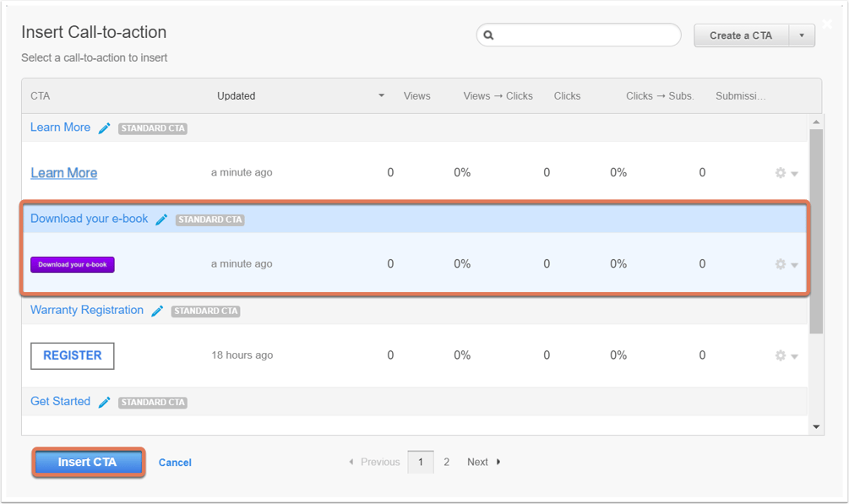Select page 1 in pagination

tap(421, 462)
